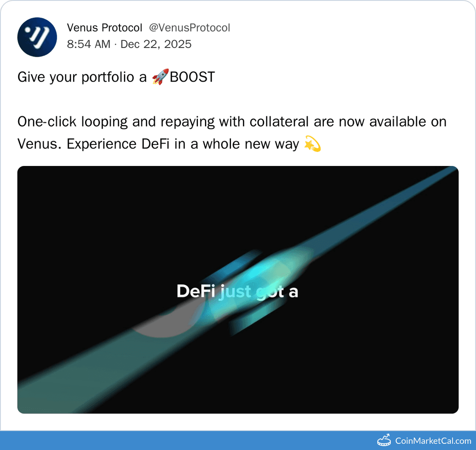The width and height of the screenshot is (476, 450).
Task: Open the Venus Protocol display name
Action: tap(104, 28)
